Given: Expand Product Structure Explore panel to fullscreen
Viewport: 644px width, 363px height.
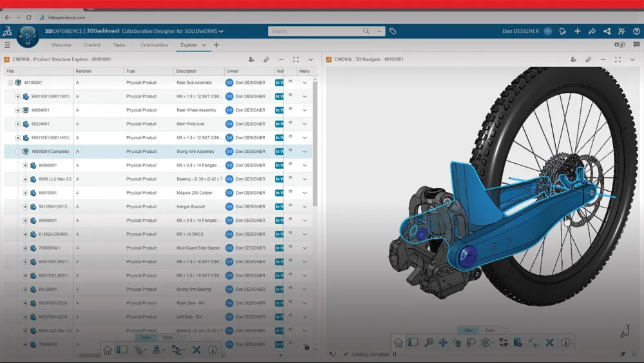Looking at the screenshot, I should tap(296, 59).
